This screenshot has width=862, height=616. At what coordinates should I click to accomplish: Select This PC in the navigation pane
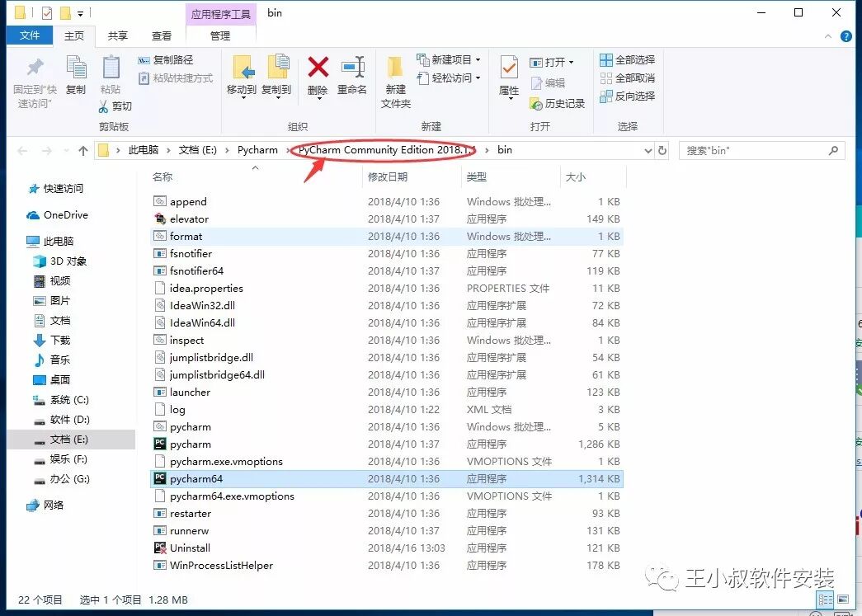pyautogui.click(x=50, y=242)
